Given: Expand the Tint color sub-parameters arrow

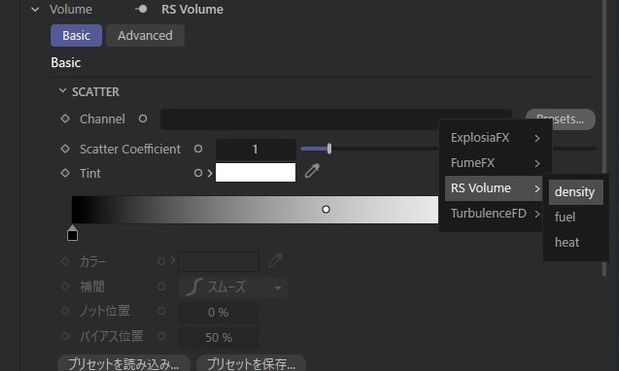Looking at the screenshot, I should click(210, 173).
